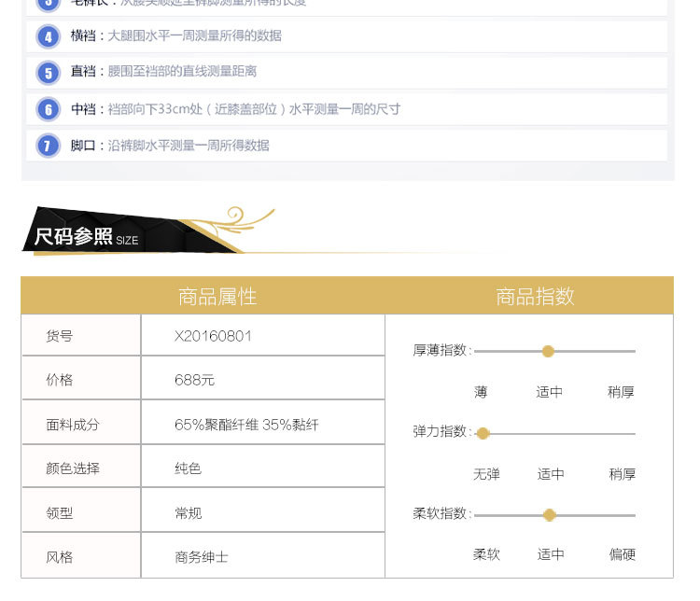Click the 颜色选择 label cell

click(81, 467)
